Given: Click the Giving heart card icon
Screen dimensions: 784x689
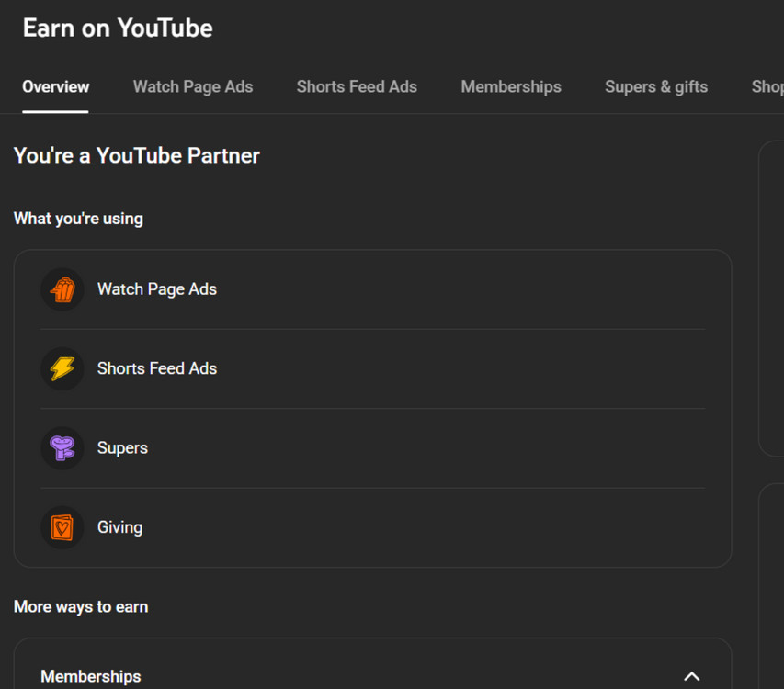Looking at the screenshot, I should [x=62, y=527].
